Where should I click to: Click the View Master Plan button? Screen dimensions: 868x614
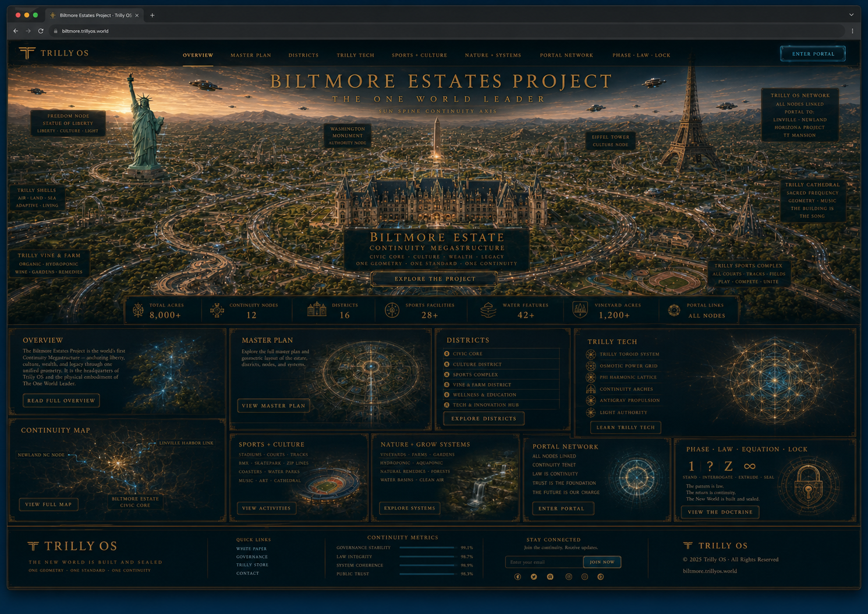[x=274, y=406]
